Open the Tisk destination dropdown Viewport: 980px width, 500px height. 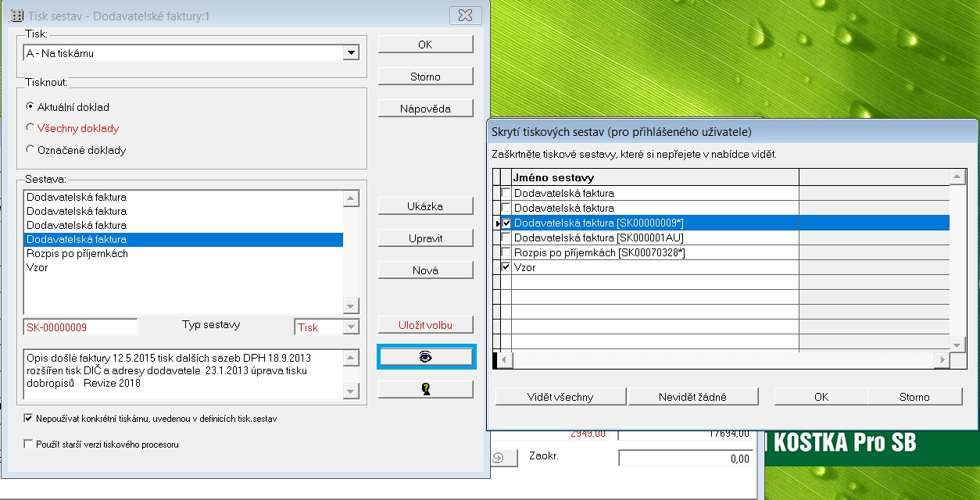(x=351, y=53)
